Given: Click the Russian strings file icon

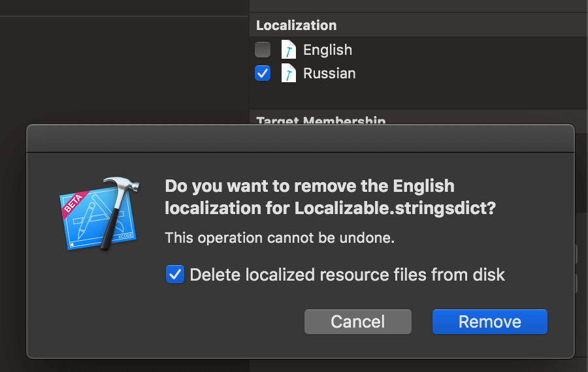Looking at the screenshot, I should tap(288, 73).
